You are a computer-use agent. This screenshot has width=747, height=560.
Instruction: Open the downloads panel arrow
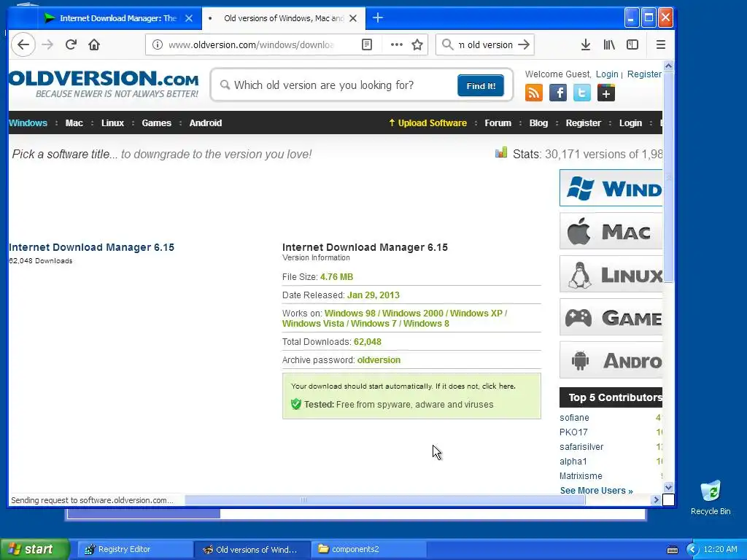(x=586, y=44)
